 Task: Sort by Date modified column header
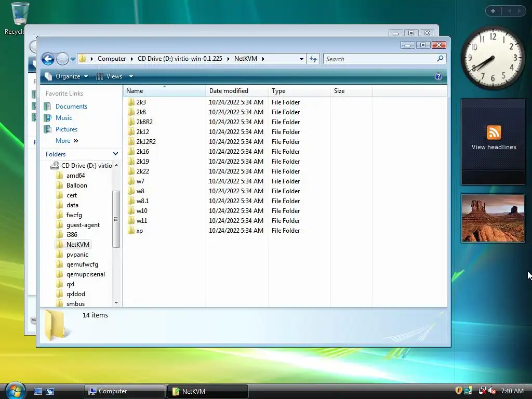tap(237, 90)
